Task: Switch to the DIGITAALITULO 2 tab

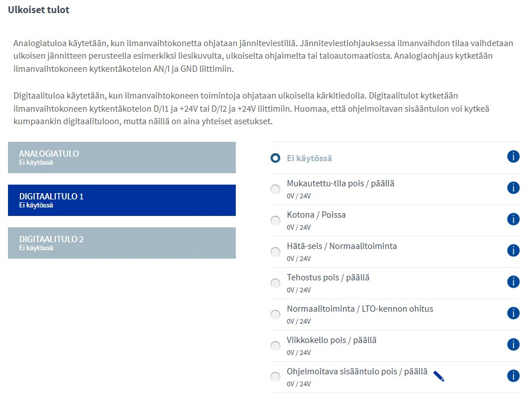Action: (x=122, y=243)
